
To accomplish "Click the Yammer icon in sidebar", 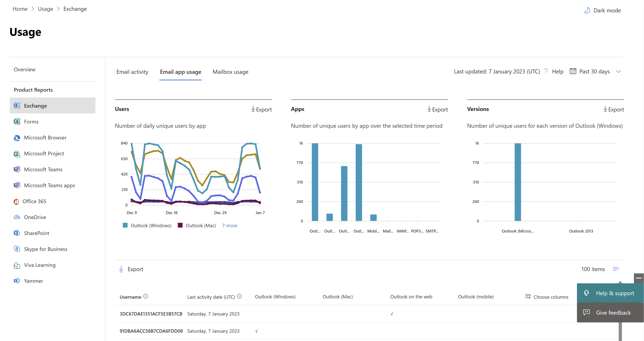I will (17, 281).
